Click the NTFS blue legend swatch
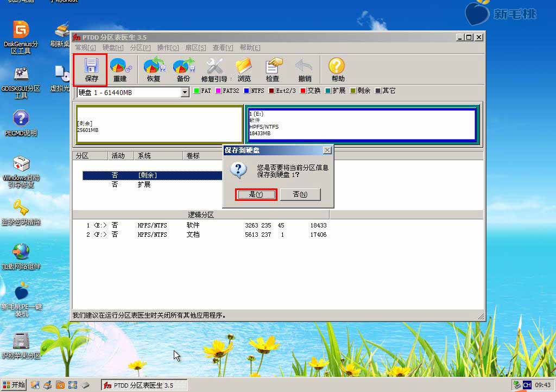556x392 pixels. [x=247, y=91]
